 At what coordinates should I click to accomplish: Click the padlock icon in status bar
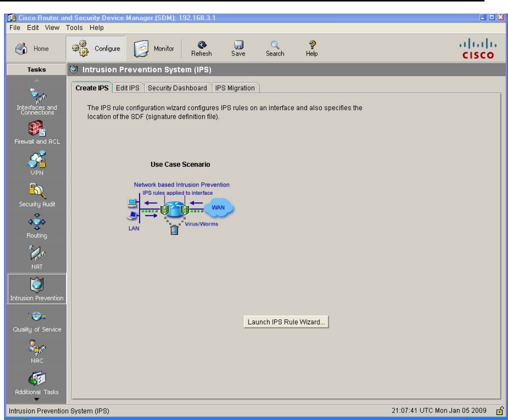point(500,410)
